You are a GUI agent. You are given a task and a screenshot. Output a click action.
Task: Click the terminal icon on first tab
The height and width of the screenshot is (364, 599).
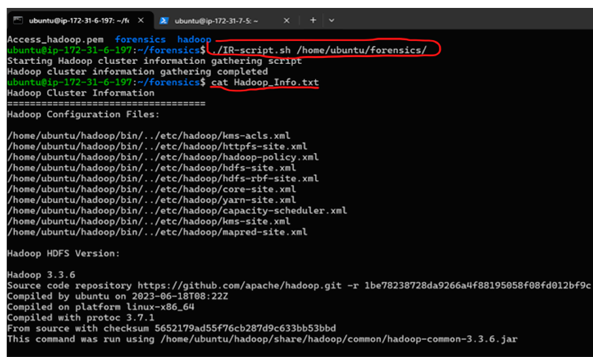pyautogui.click(x=18, y=20)
